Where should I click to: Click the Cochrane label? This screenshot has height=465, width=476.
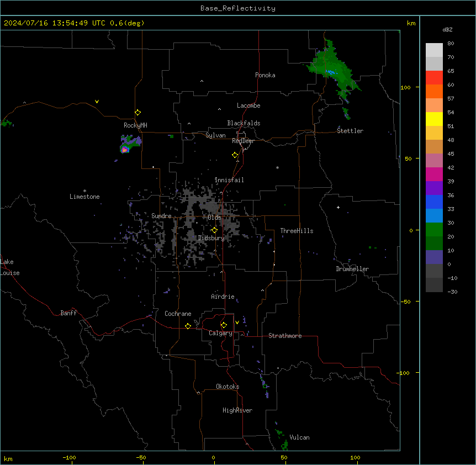(x=178, y=314)
